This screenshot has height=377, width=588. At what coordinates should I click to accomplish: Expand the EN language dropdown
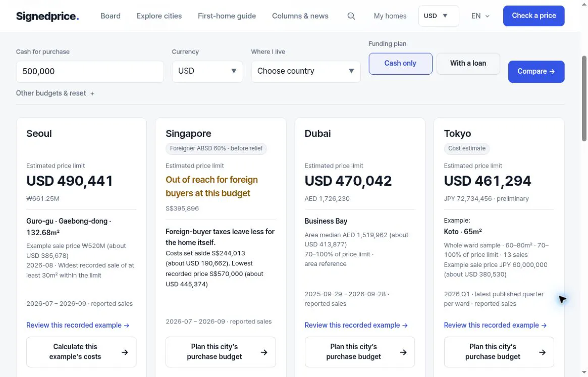pos(480,16)
